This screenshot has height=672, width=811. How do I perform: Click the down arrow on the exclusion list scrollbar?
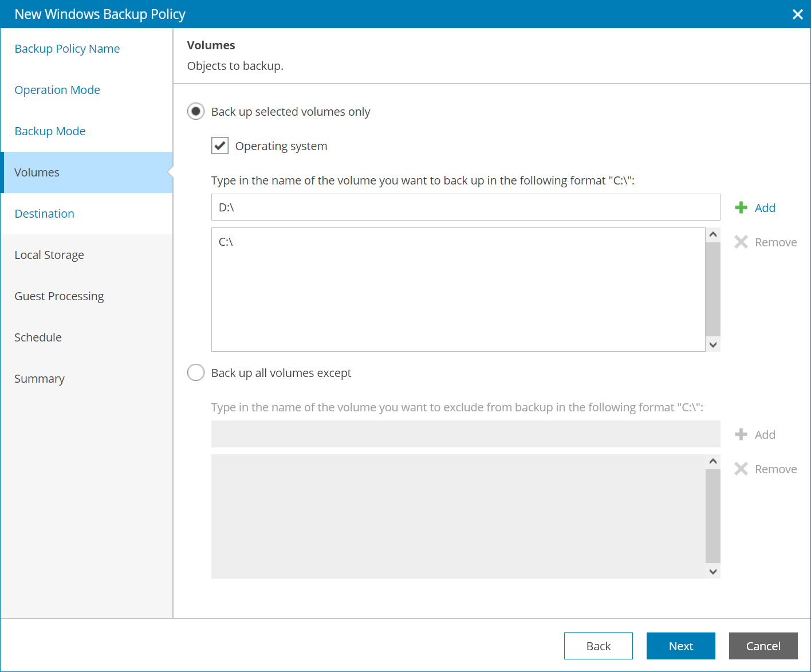click(x=712, y=571)
